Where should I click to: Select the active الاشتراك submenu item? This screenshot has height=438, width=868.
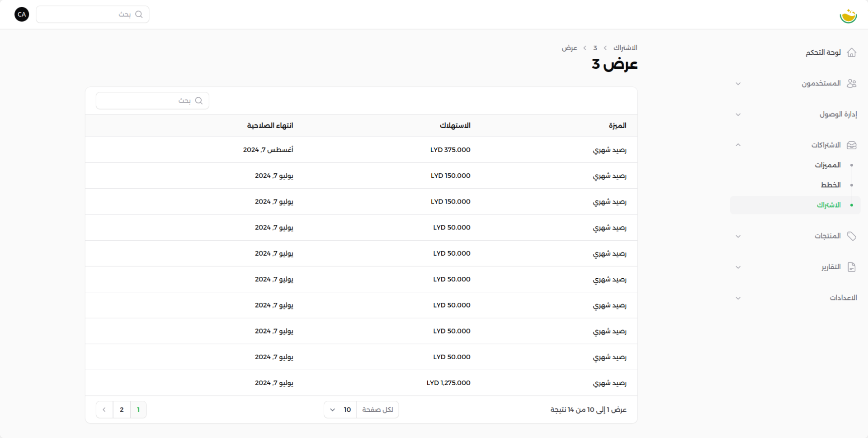[x=795, y=205]
